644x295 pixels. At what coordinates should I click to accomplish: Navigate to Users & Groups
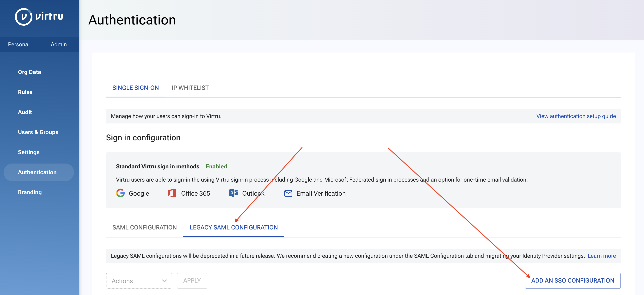pos(38,132)
